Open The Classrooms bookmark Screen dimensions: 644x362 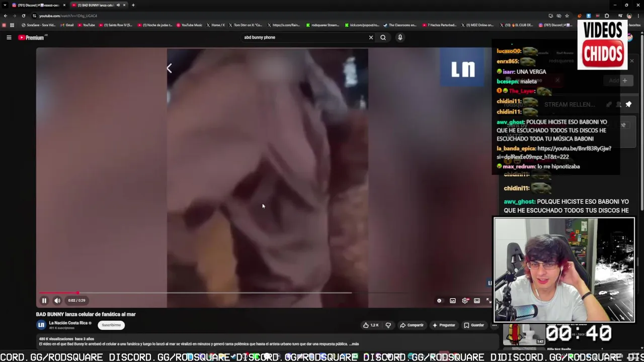coord(400,25)
